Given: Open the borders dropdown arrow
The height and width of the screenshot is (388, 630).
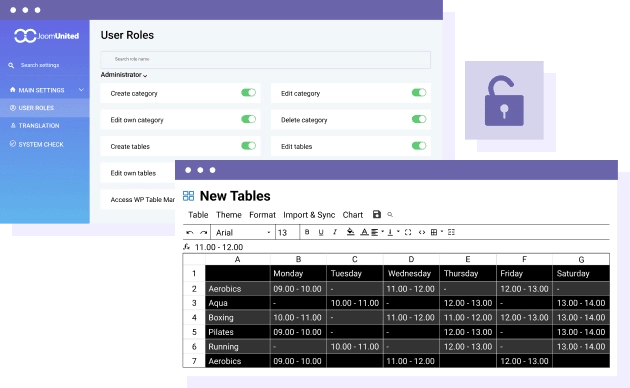Looking at the screenshot, I should click(442, 231).
